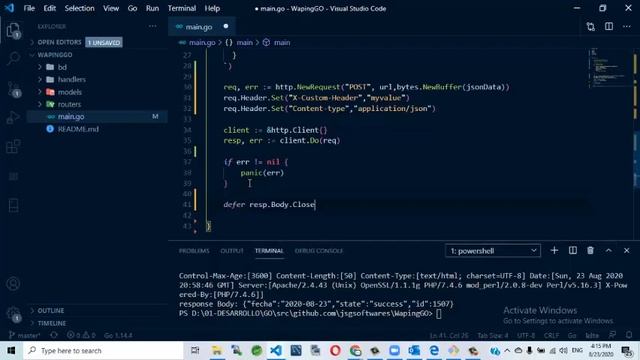This screenshot has width=640, height=360.
Task: Open the Extensions view
Action: [x=13, y=147]
